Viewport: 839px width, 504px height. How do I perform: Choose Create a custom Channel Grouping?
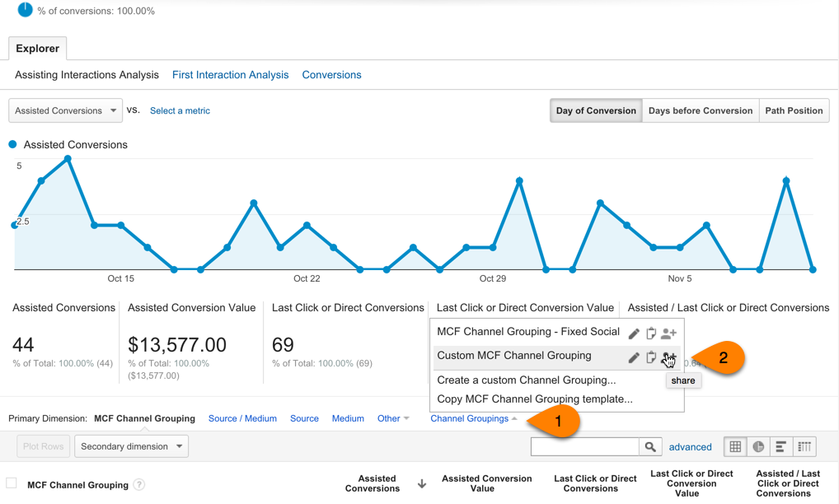pyautogui.click(x=526, y=380)
